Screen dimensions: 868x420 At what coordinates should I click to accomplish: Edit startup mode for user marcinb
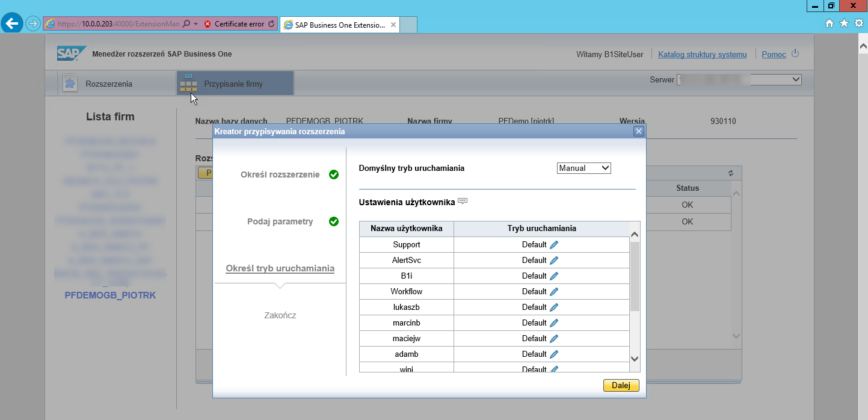click(x=554, y=323)
